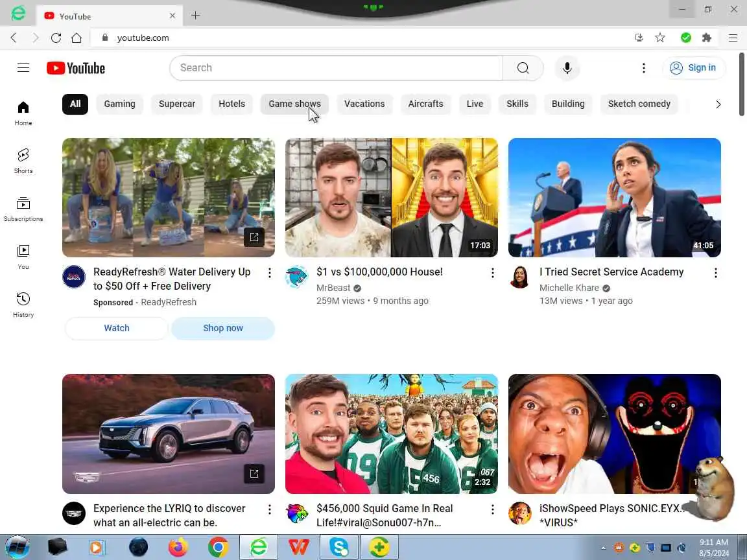Launch Google Chrome from the taskbar
Screen dimensions: 747x560
coord(218,547)
